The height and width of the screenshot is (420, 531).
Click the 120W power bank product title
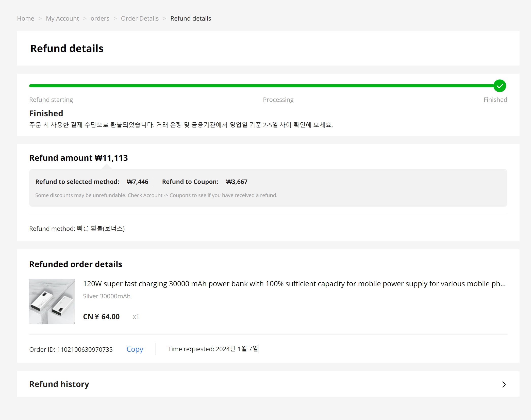(294, 284)
